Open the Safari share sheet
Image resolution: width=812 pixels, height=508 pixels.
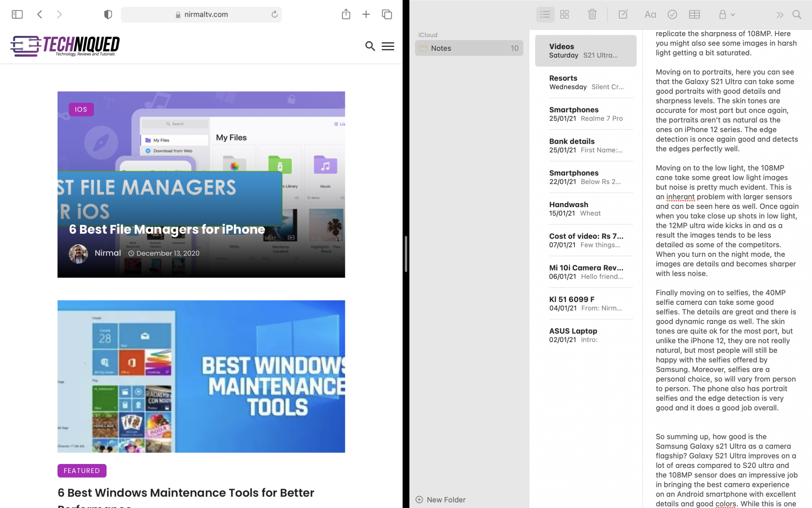click(346, 14)
